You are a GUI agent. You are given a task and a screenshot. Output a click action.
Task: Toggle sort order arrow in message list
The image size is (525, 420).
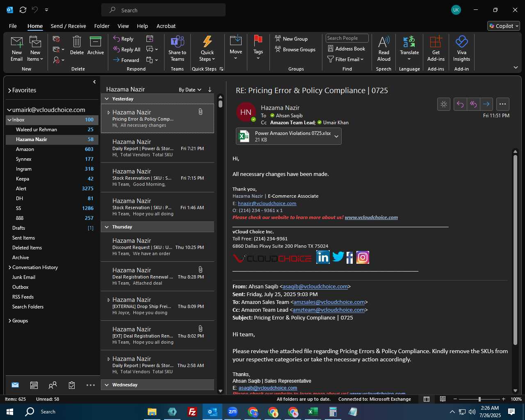pos(210,89)
